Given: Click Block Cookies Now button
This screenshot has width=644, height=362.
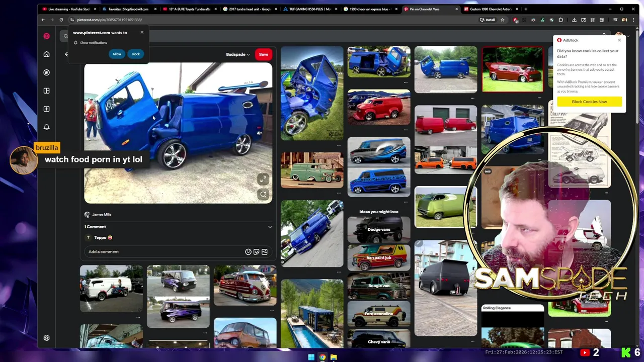Looking at the screenshot, I should click(589, 102).
